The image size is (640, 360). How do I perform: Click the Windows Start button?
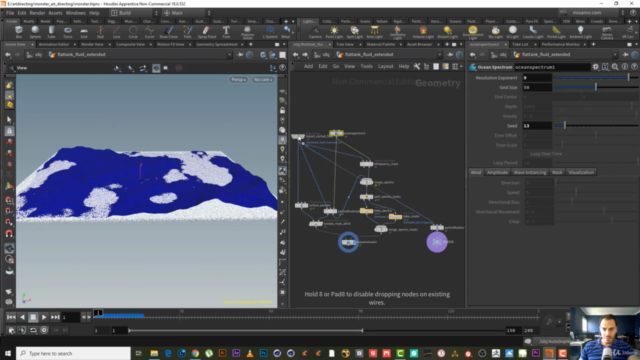(x=8, y=353)
